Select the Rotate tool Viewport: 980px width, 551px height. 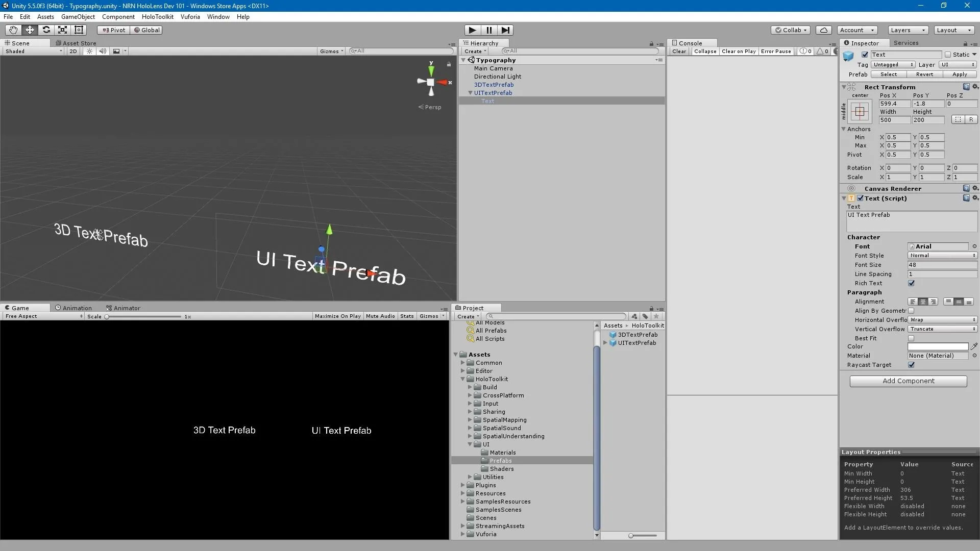(46, 30)
